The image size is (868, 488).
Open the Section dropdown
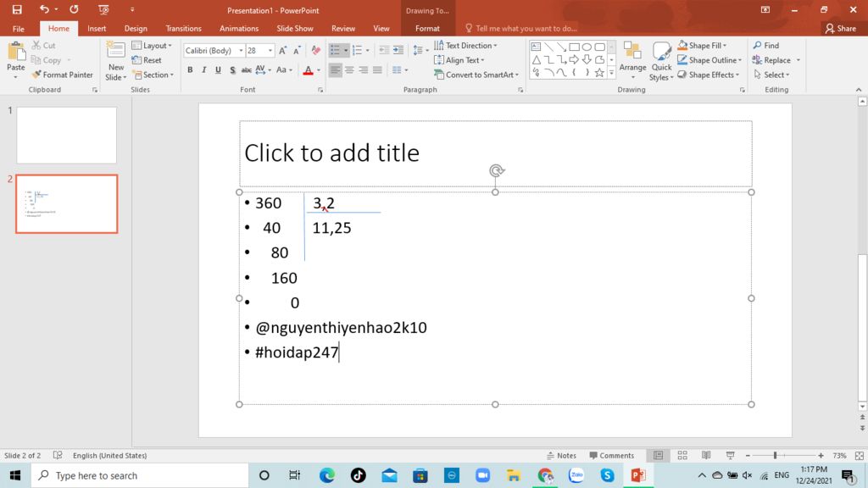153,75
